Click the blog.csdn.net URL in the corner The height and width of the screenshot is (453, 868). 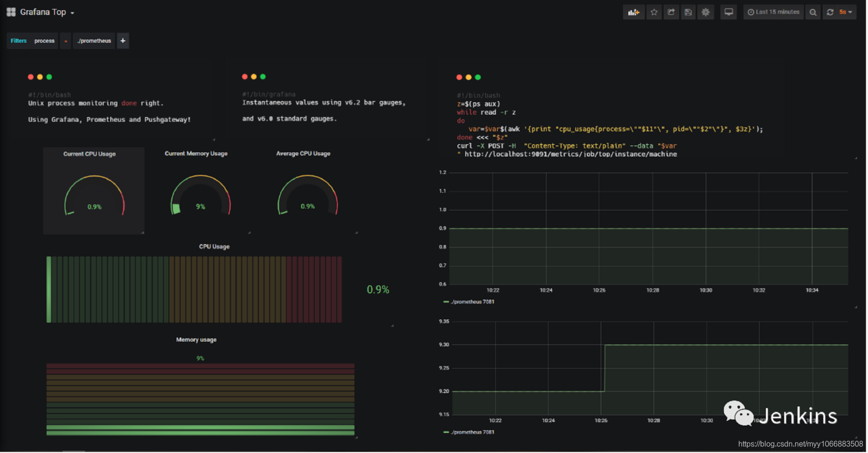tap(800, 444)
